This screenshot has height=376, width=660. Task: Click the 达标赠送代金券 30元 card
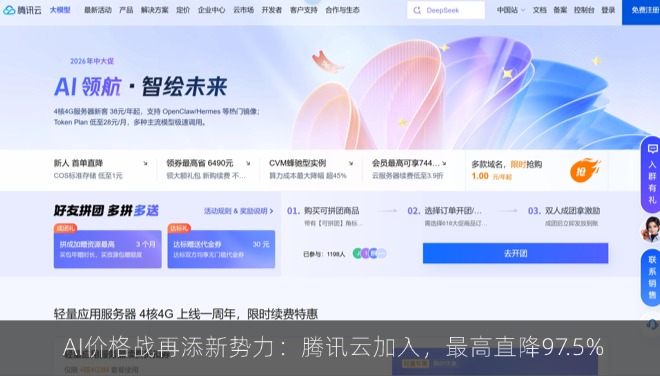coord(221,249)
